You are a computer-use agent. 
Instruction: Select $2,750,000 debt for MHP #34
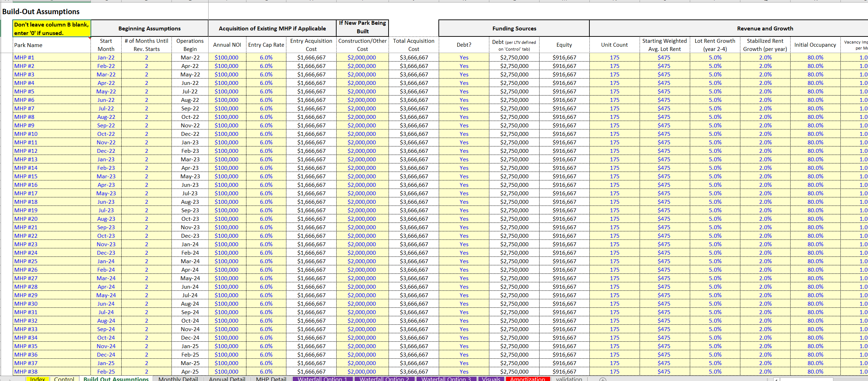pos(514,337)
